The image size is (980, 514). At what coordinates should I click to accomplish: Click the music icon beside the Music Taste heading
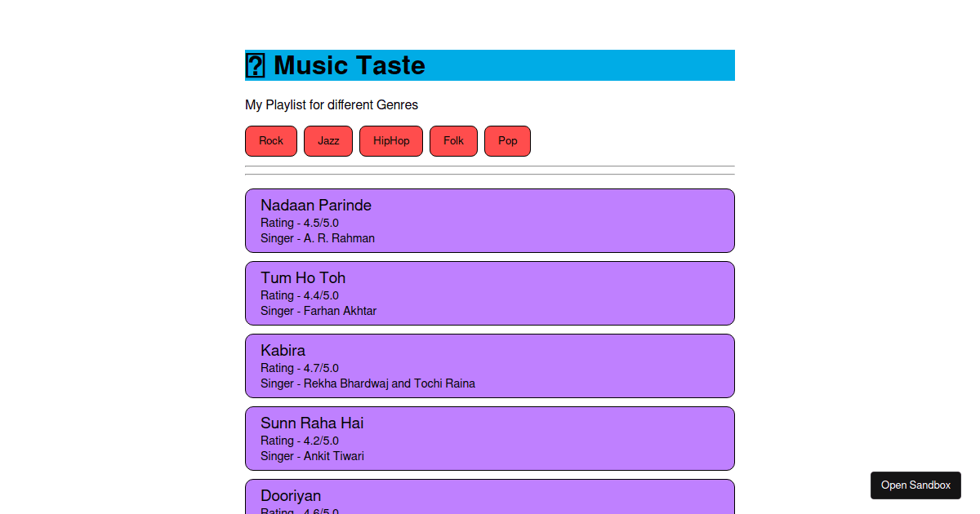tap(256, 64)
